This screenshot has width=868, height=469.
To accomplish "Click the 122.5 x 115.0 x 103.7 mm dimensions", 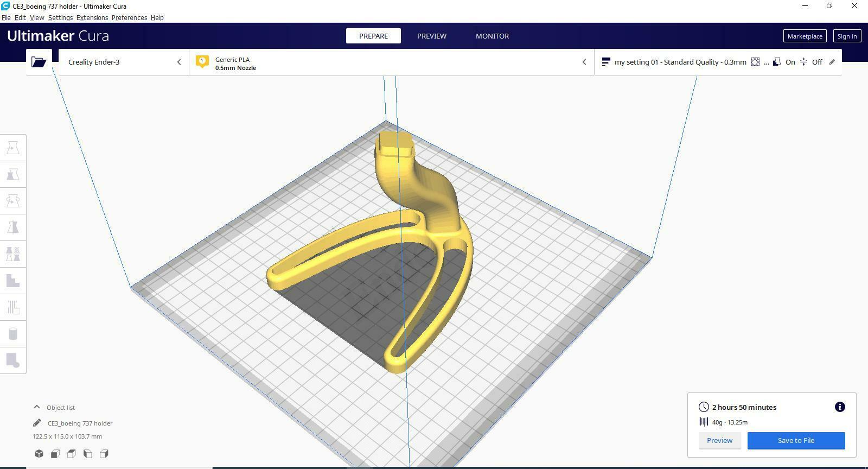I will [67, 436].
